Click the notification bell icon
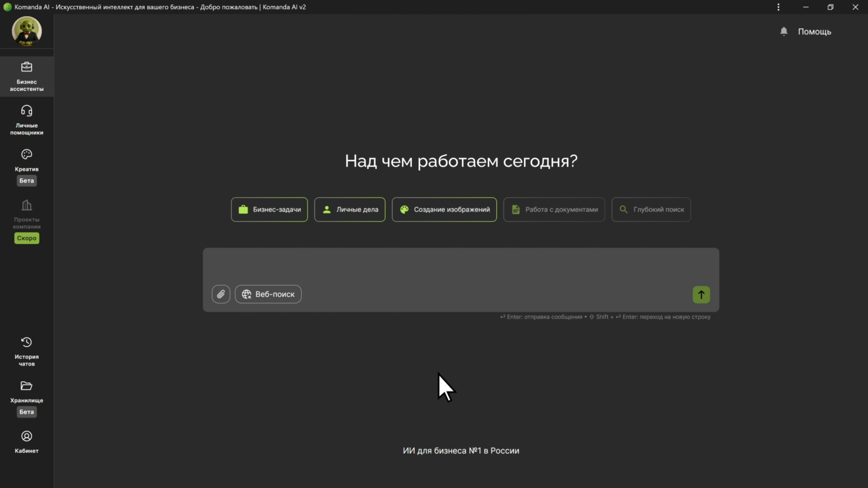Viewport: 868px width, 488px height. tap(784, 31)
